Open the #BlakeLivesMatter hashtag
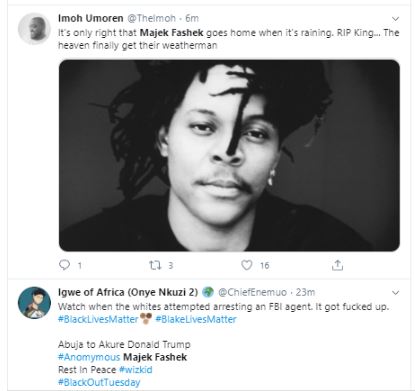This screenshot has height=391, width=415. [196, 319]
